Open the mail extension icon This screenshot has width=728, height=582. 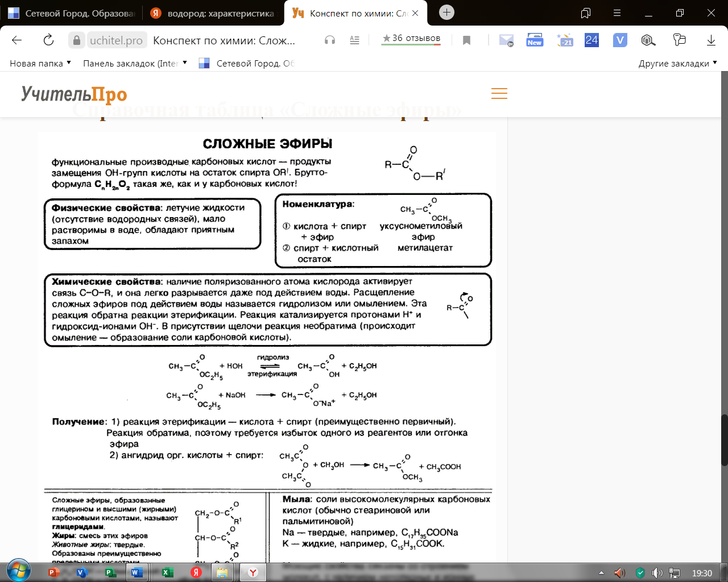(506, 40)
